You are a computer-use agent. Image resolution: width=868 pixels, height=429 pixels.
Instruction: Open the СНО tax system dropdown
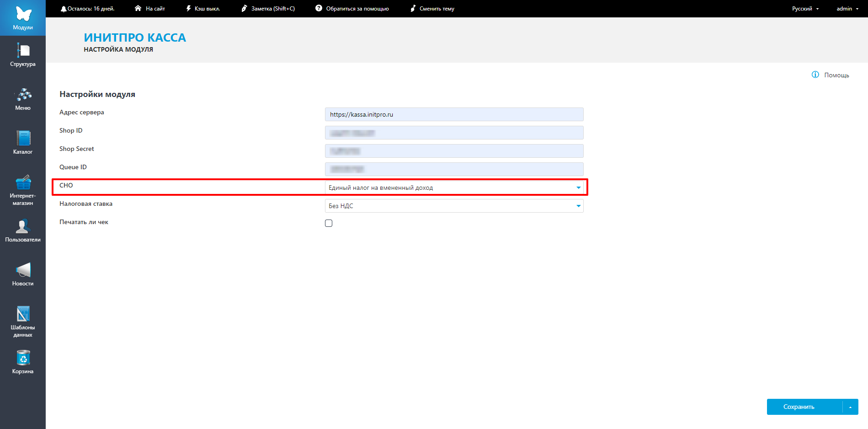coord(454,188)
